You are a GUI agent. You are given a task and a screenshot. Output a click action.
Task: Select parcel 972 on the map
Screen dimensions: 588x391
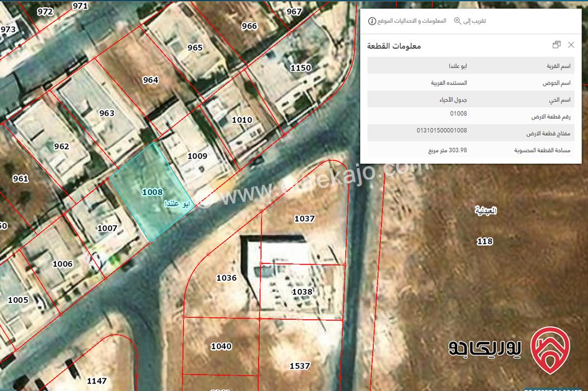[45, 11]
